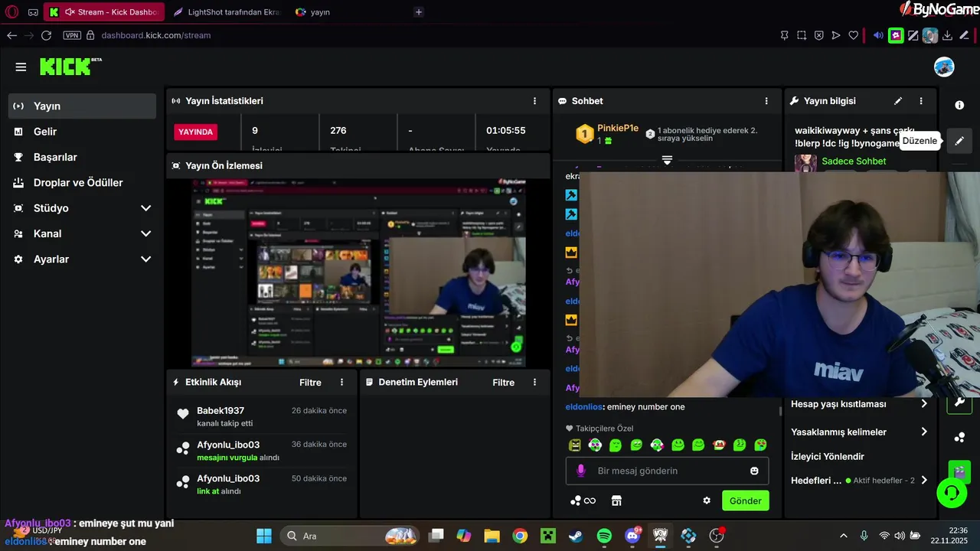
Task: Open Filtre in Etkinlik Akışı panel
Action: 310,383
